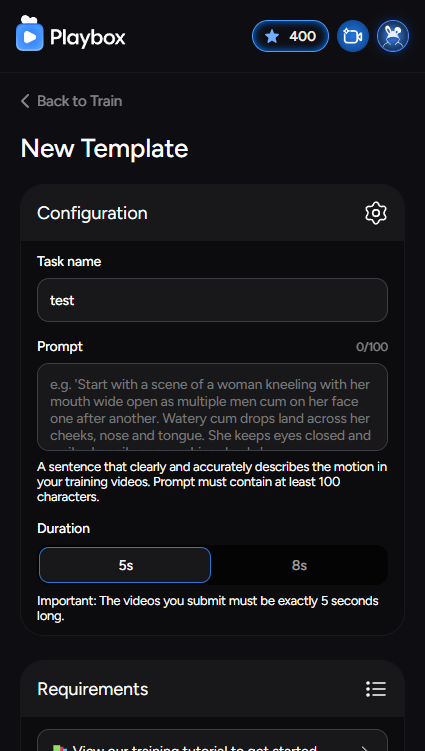Click the tutorial book icon
Viewport: 425px width, 751px height.
[58, 748]
